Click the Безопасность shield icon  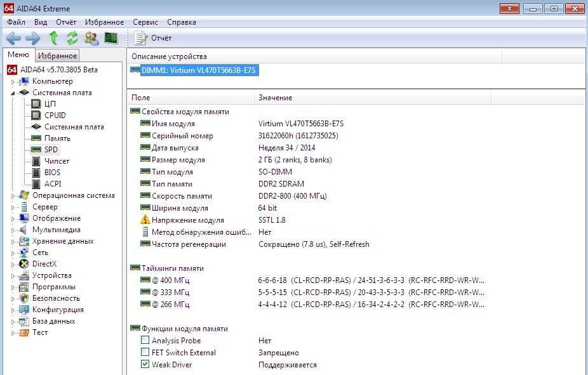click(24, 298)
